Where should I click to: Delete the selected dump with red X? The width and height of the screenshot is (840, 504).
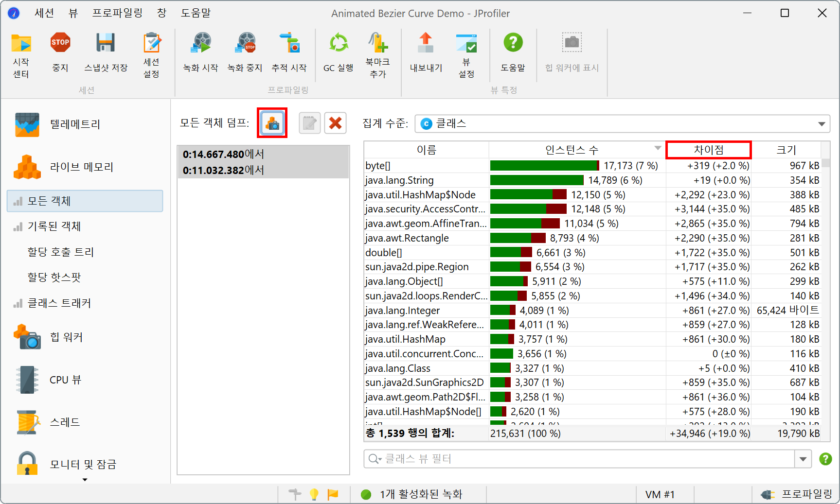[335, 123]
